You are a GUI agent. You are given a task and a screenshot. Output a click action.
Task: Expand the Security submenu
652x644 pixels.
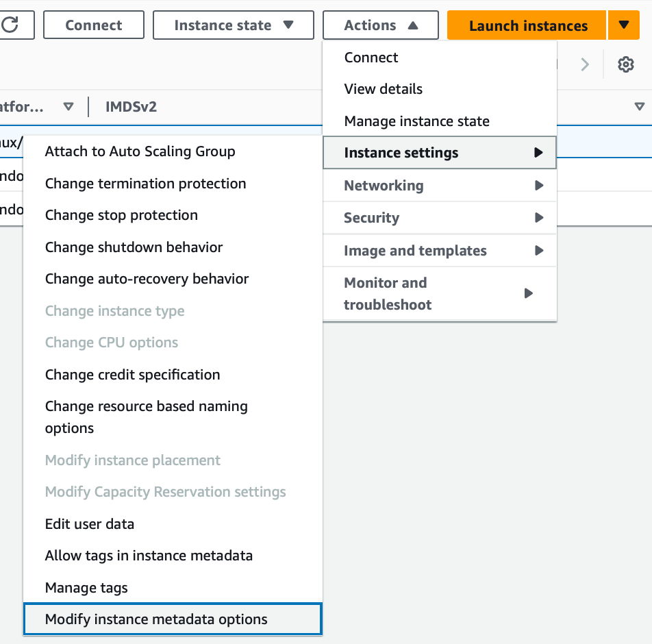439,218
